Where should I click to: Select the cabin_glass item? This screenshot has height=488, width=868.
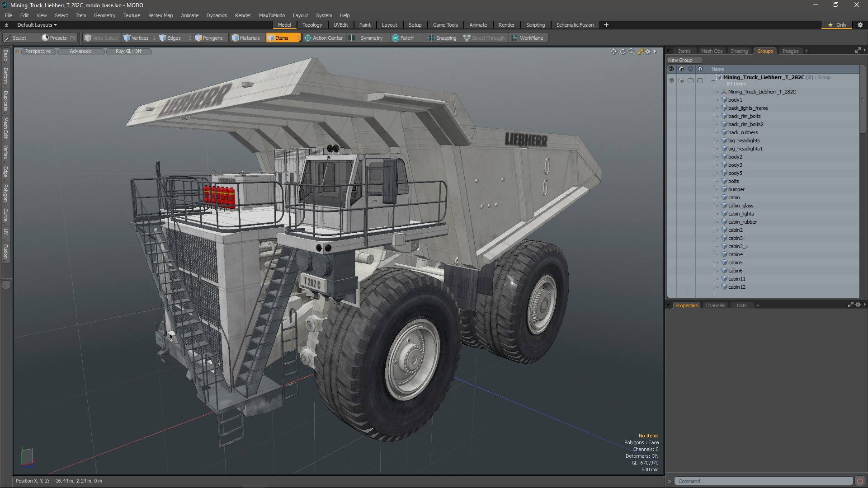tap(741, 206)
